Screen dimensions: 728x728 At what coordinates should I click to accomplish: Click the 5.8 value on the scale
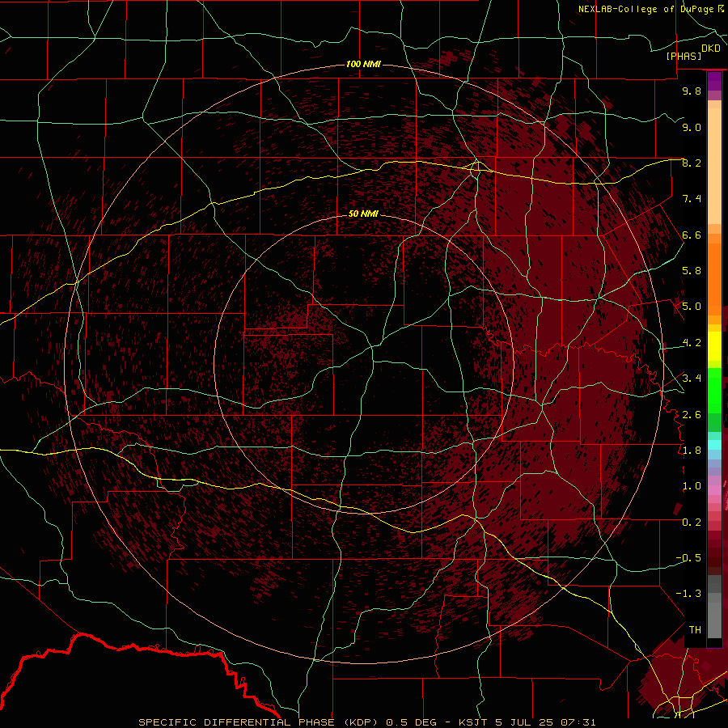pyautogui.click(x=692, y=271)
